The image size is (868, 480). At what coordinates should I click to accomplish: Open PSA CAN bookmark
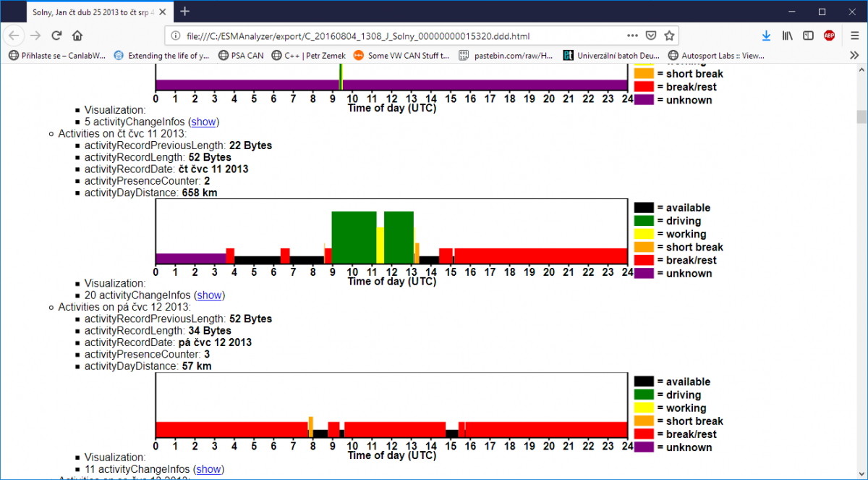click(x=241, y=55)
